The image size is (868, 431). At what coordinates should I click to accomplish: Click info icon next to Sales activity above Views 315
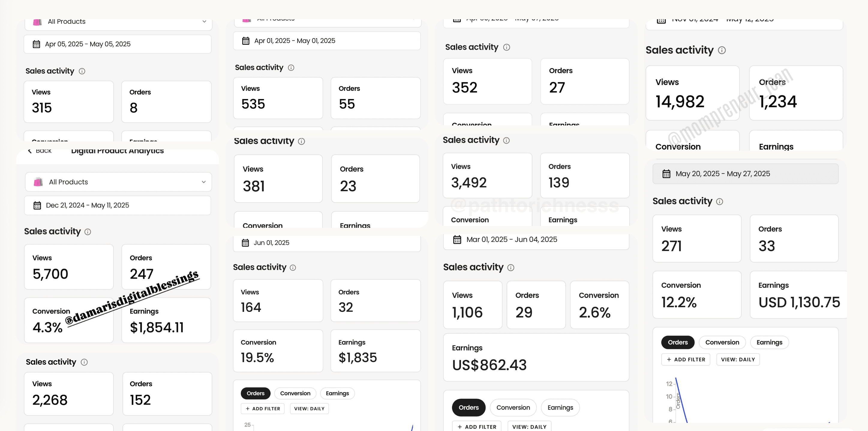pos(82,71)
